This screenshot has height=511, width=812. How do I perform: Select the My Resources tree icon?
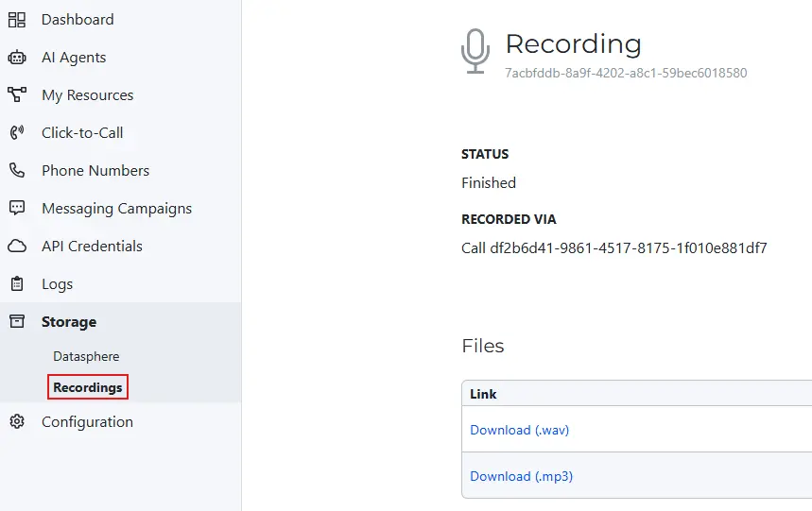[x=17, y=95]
